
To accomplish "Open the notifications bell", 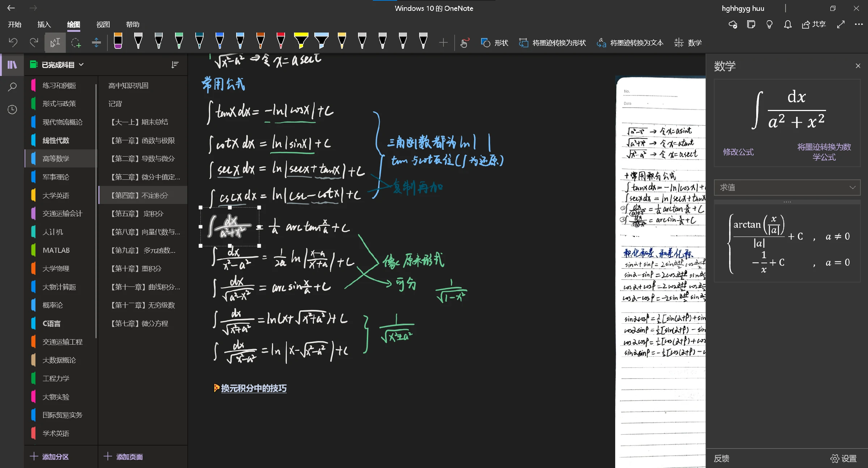I will click(x=788, y=24).
